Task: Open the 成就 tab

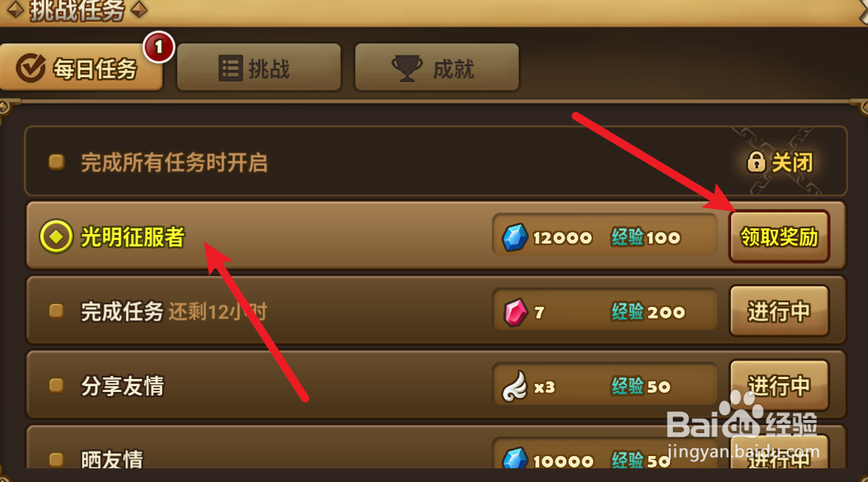Action: [x=437, y=68]
